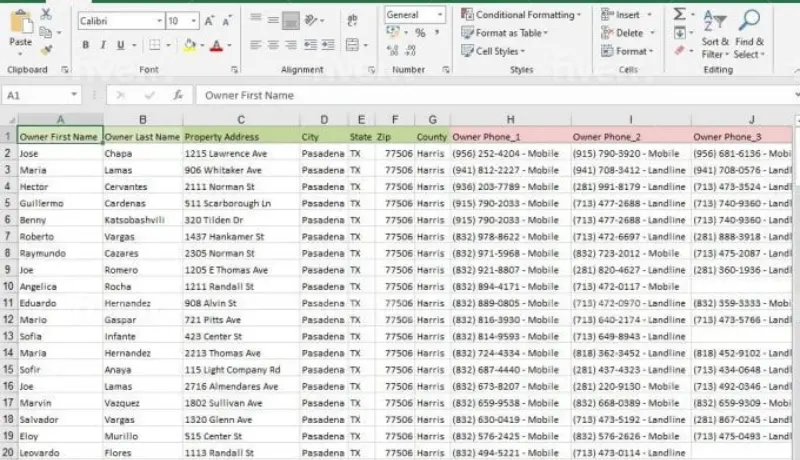Activate the Format Painter brush
800x460 pixels.
click(x=46, y=50)
